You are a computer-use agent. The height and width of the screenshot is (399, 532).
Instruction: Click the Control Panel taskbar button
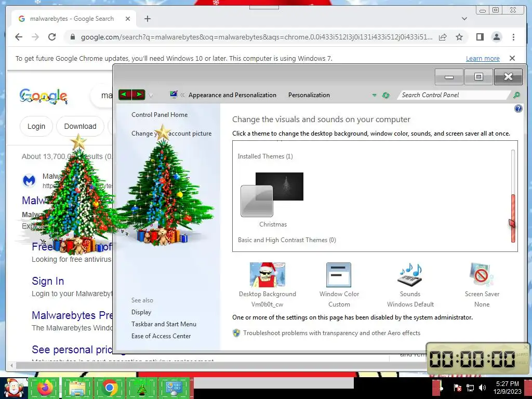pos(174,388)
